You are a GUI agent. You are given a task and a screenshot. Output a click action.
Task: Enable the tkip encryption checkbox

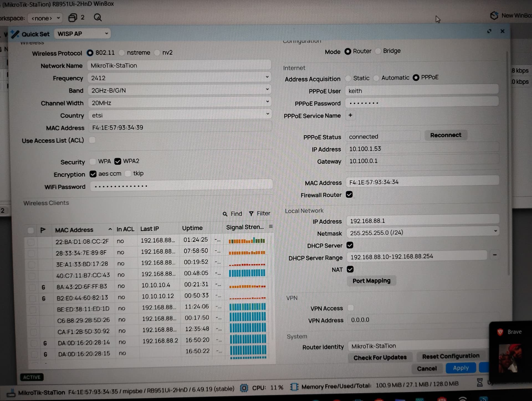coord(128,174)
